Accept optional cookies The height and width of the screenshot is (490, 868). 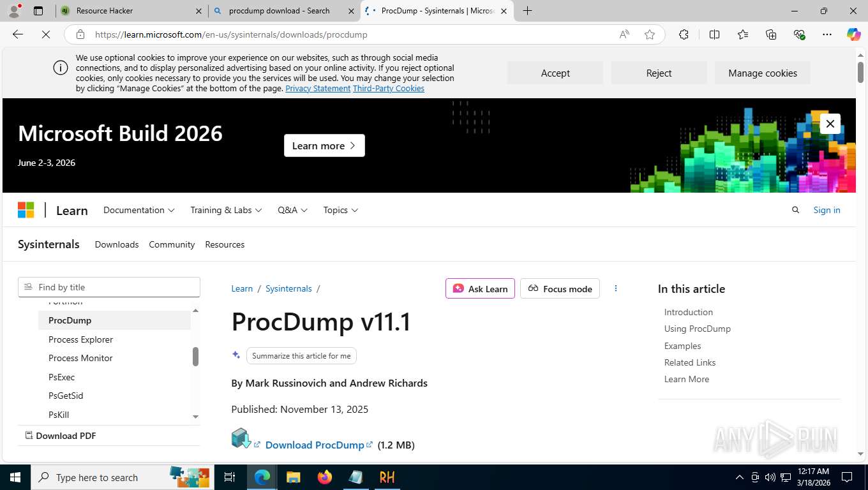[555, 73]
